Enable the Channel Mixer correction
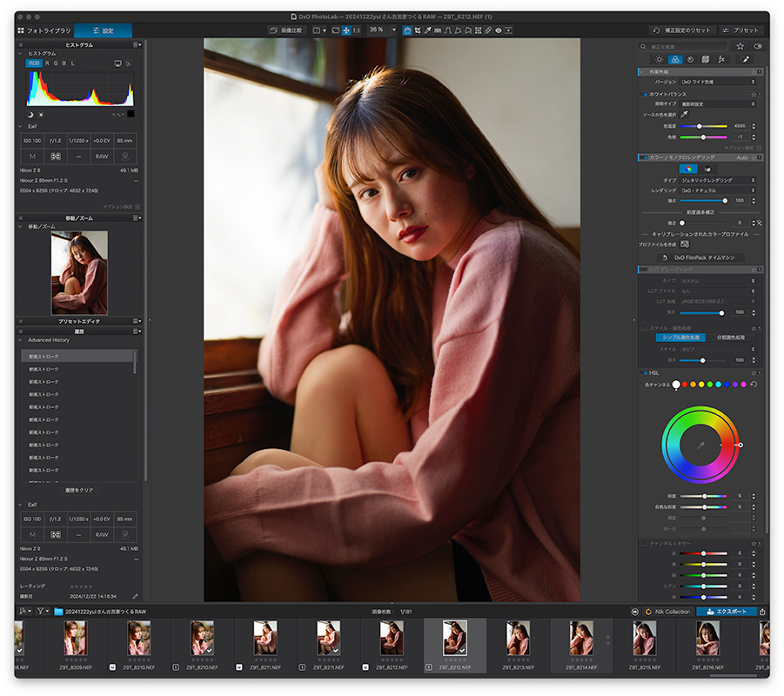784x696 pixels. tap(644, 544)
